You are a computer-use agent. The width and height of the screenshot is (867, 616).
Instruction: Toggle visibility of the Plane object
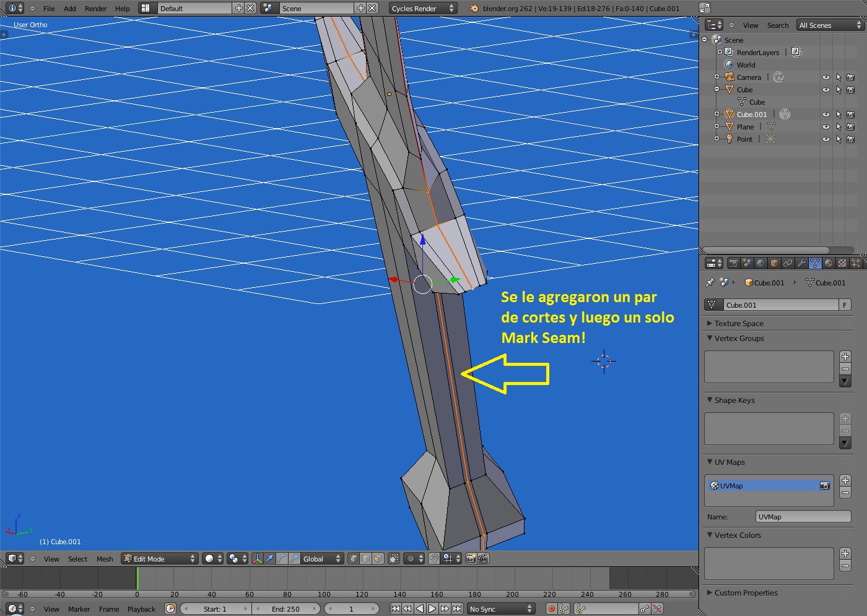[826, 127]
